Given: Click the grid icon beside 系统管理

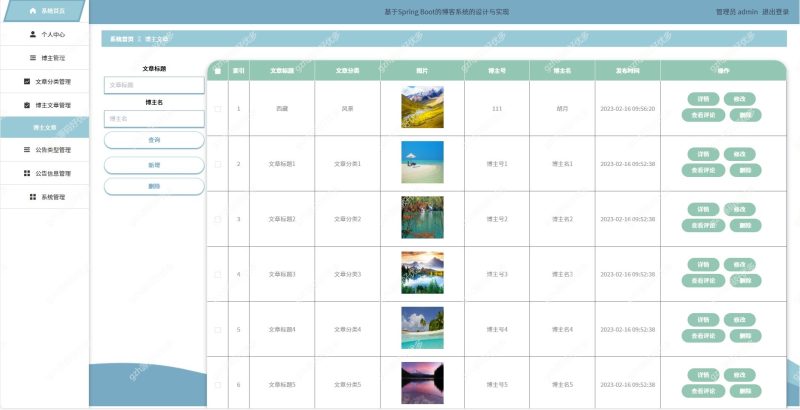Looking at the screenshot, I should pyautogui.click(x=33, y=196).
